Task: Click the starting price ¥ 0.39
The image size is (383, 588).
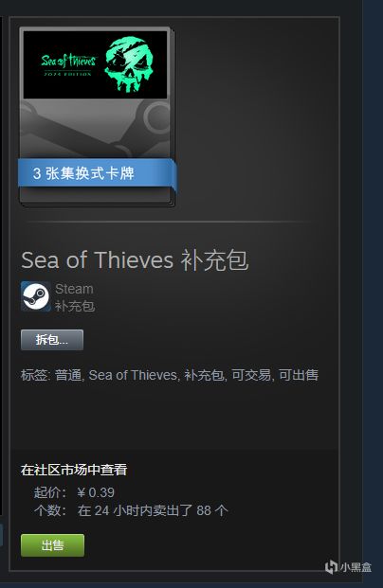Action: click(x=96, y=492)
